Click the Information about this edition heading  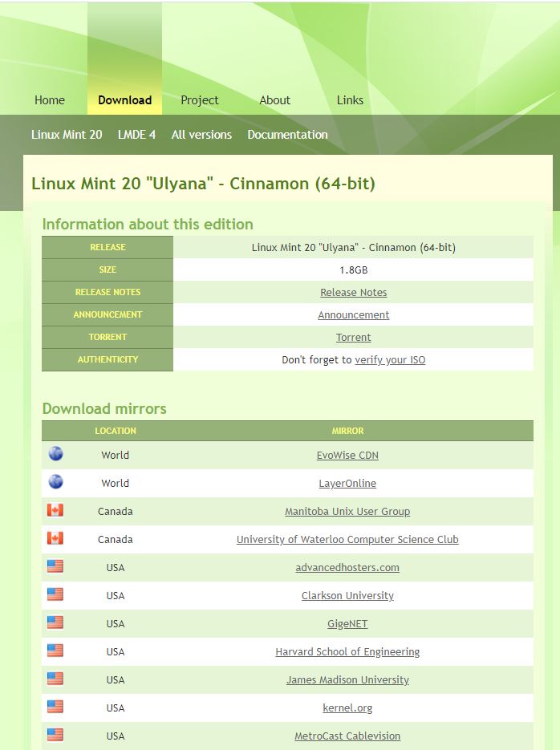click(x=148, y=224)
